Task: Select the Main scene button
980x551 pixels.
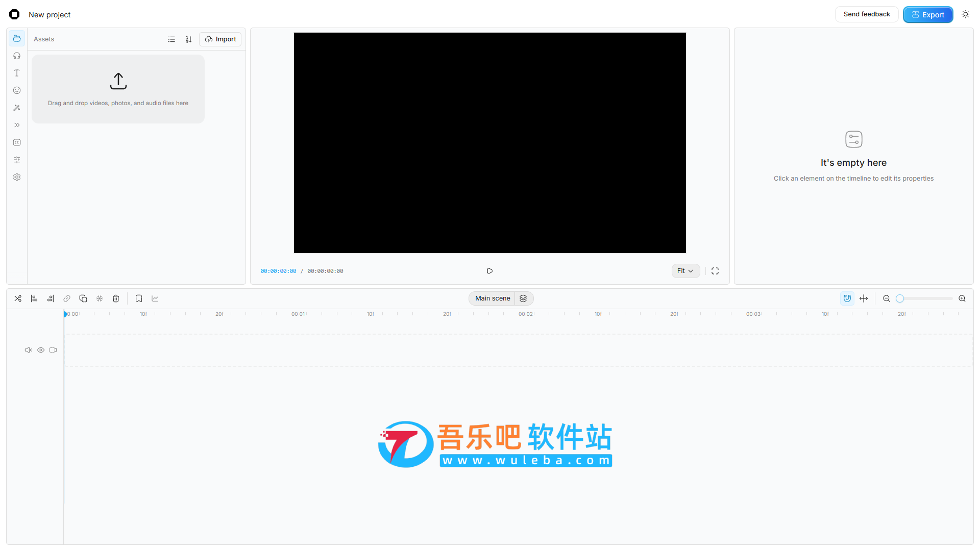Action: [x=493, y=298]
